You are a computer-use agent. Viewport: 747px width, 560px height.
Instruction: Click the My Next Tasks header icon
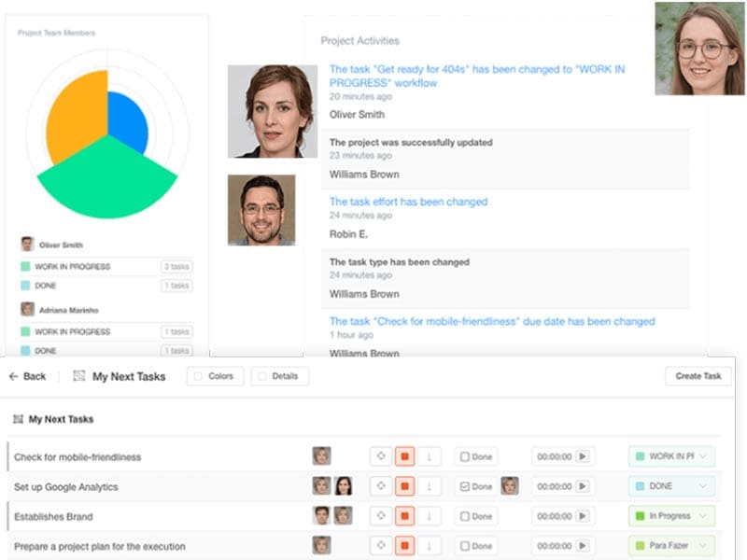79,376
